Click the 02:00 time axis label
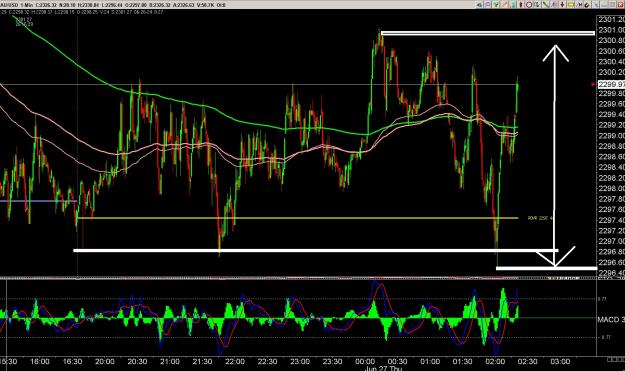The height and width of the screenshot is (371, 625). [495, 361]
